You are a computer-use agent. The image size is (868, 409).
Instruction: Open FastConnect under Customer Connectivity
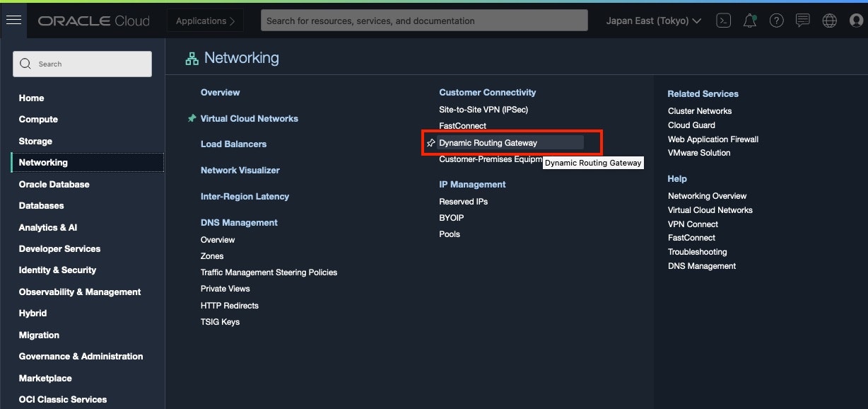[462, 126]
